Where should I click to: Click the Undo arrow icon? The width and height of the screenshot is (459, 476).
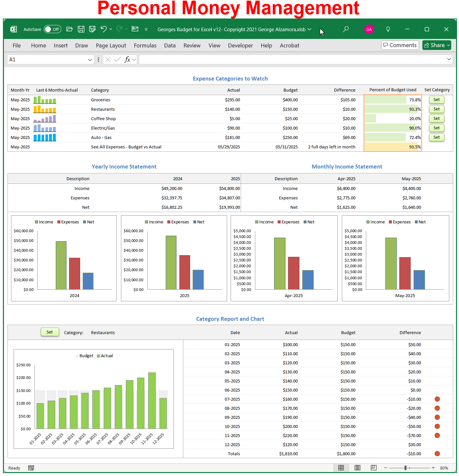click(103, 29)
